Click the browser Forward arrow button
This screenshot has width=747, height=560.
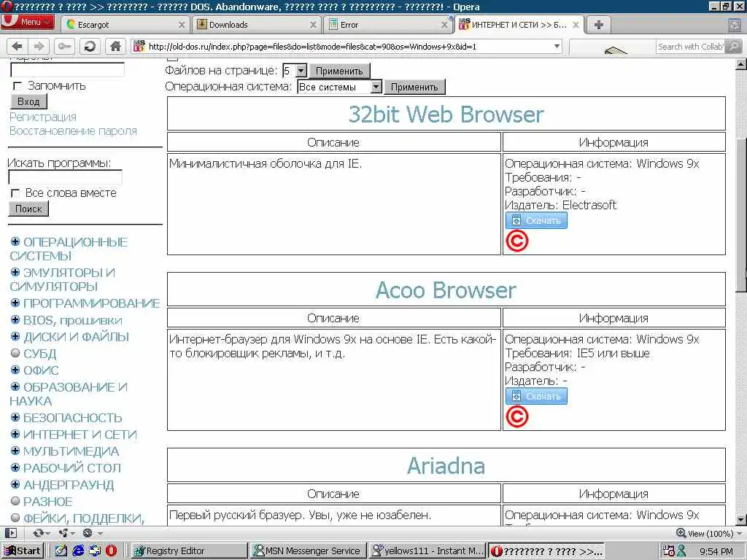39,46
